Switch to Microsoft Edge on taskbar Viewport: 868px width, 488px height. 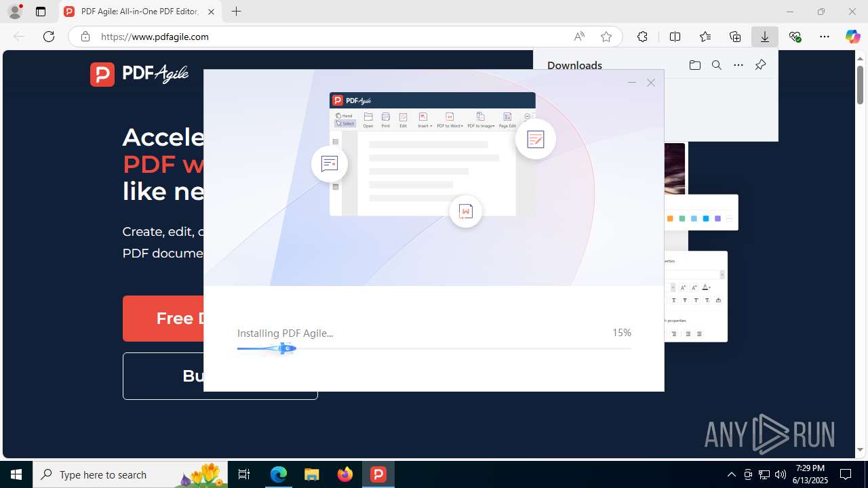tap(279, 474)
